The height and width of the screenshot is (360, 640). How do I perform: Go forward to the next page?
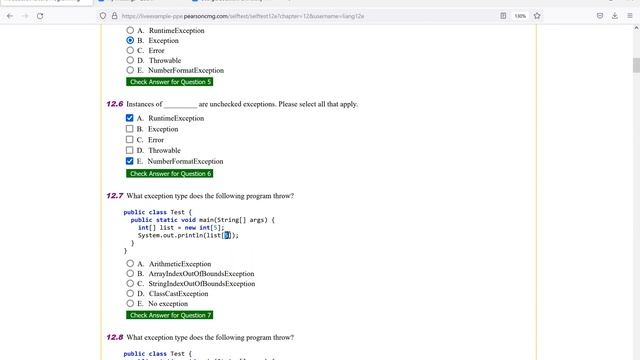(x=25, y=16)
